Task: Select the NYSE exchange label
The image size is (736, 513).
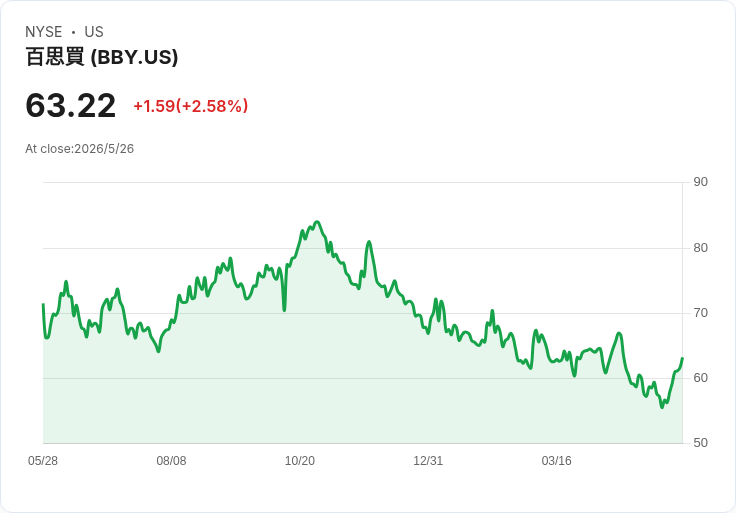Action: [44, 32]
